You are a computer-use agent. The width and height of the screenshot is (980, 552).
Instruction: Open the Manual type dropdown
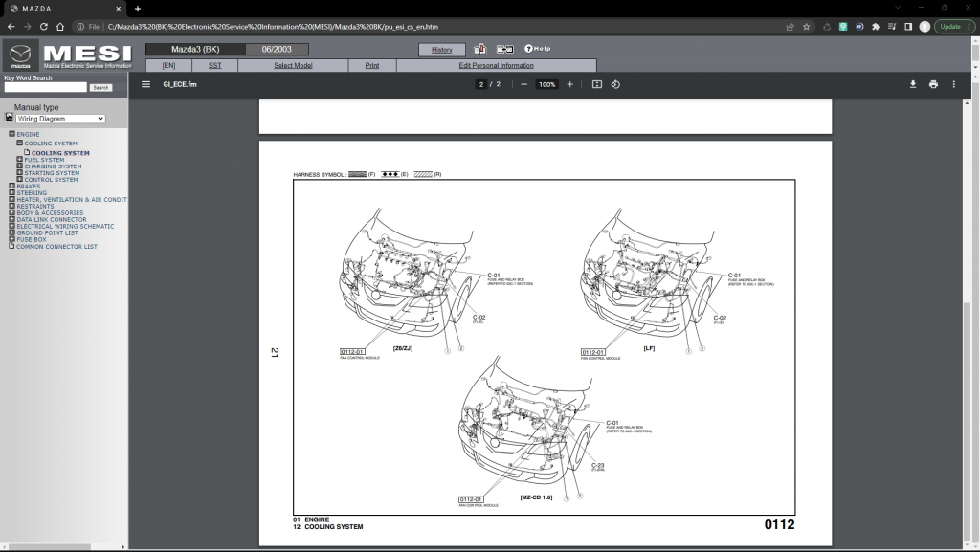coord(60,119)
